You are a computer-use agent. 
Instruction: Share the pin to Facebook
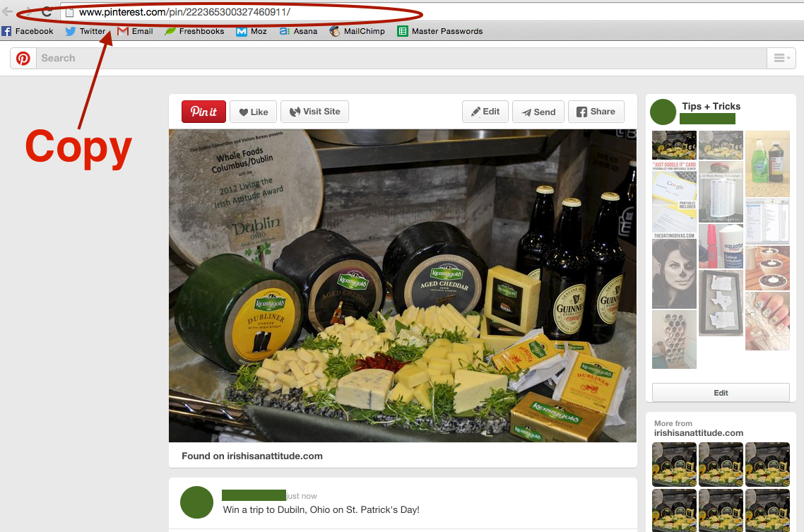[x=596, y=112]
